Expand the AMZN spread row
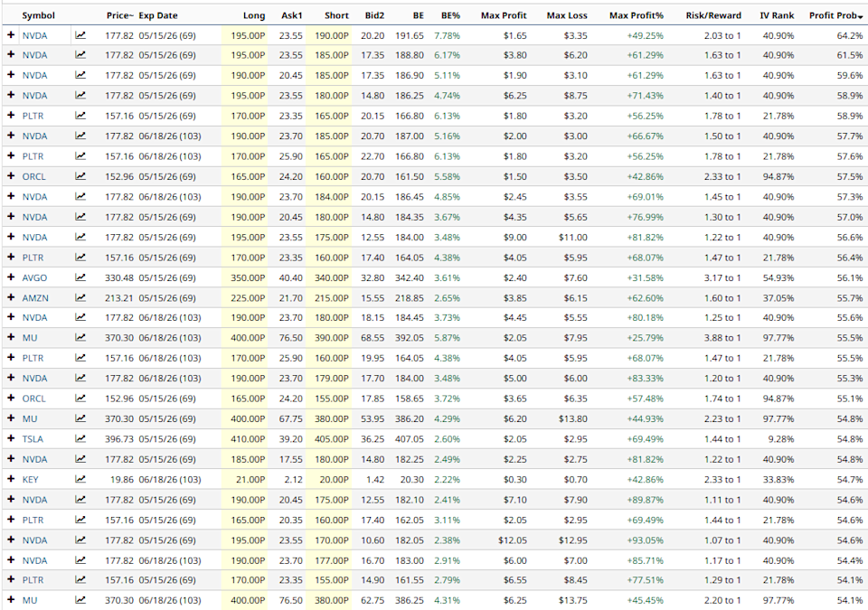 point(11,297)
